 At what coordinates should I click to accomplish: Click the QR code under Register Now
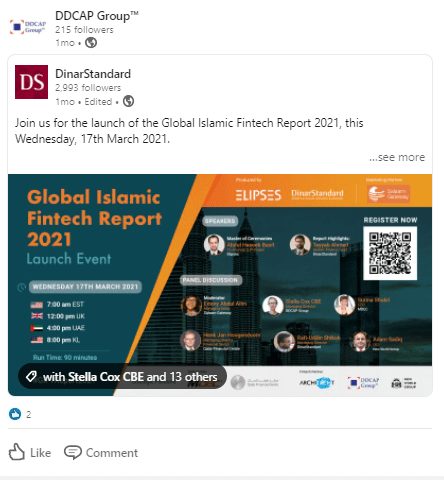[390, 253]
